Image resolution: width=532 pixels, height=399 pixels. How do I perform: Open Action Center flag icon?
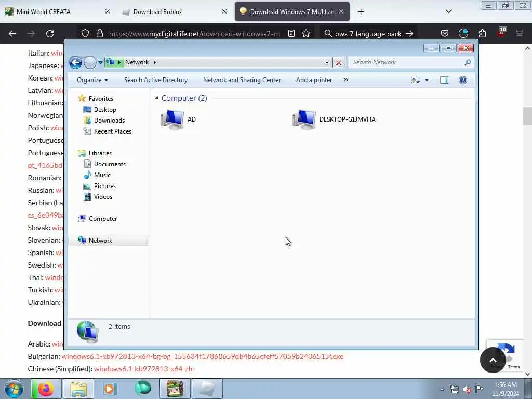480,389
